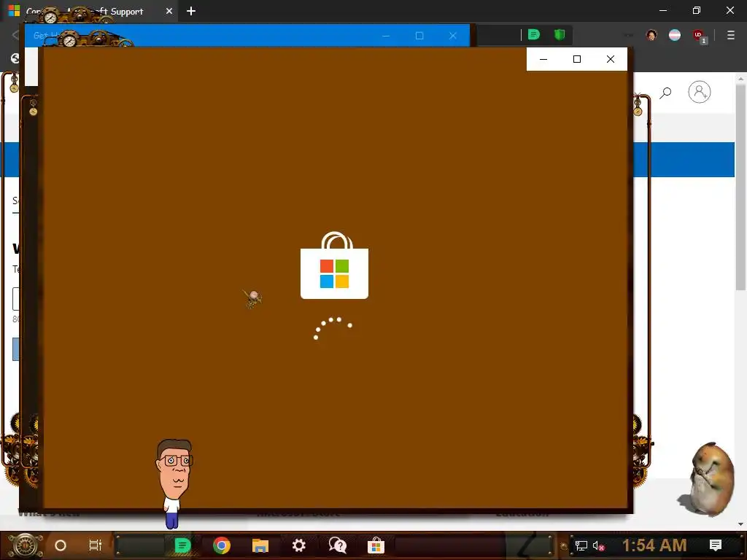
Task: Click the green chat note icon in address bar
Action: [x=533, y=34]
